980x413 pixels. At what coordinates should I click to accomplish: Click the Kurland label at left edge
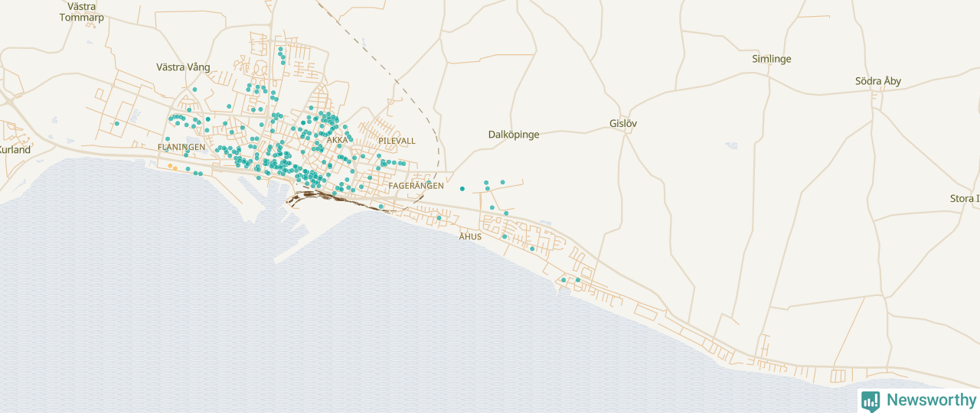coord(15,150)
